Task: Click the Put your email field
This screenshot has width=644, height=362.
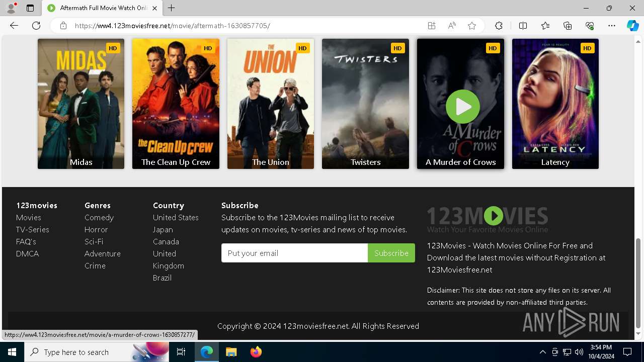Action: [294, 253]
